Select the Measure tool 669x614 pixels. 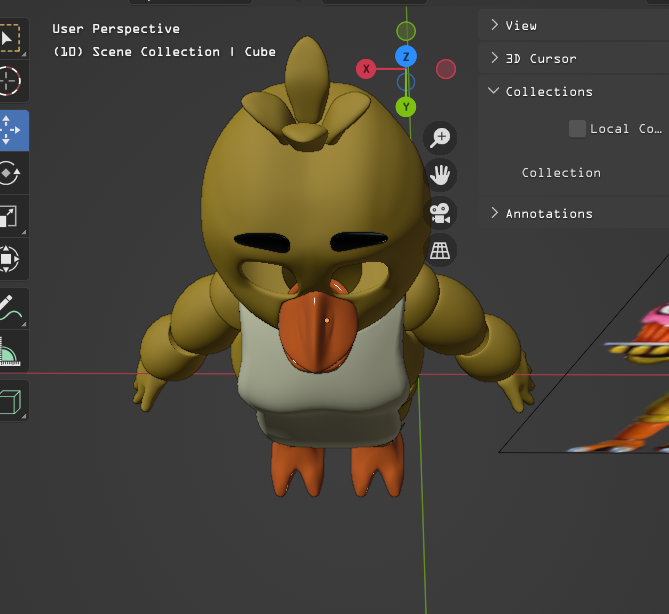point(10,351)
